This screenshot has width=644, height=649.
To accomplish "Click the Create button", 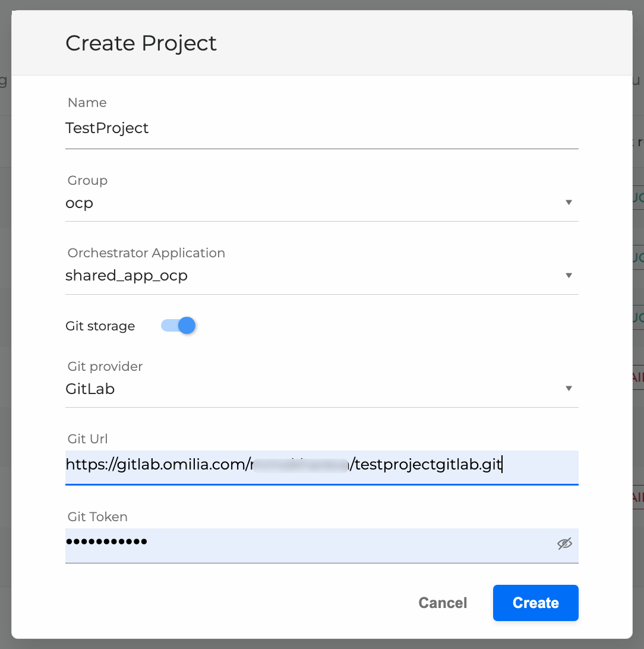I will 535,603.
